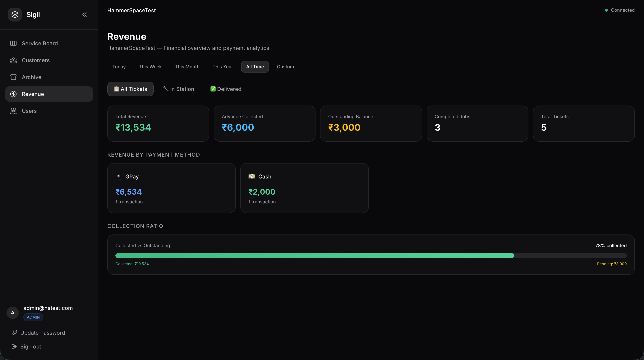The image size is (644, 360).
Task: Click the Outstanding Balance ₹3,000 card
Action: pos(371,123)
